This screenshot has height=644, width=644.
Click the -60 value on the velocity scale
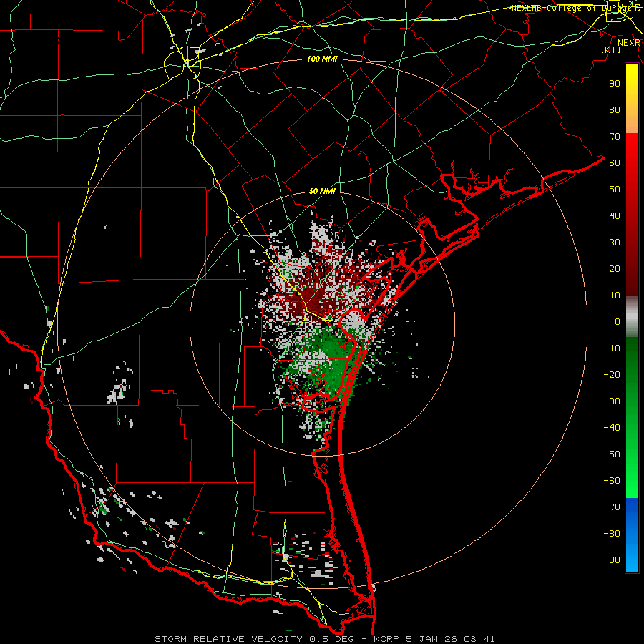coord(612,481)
